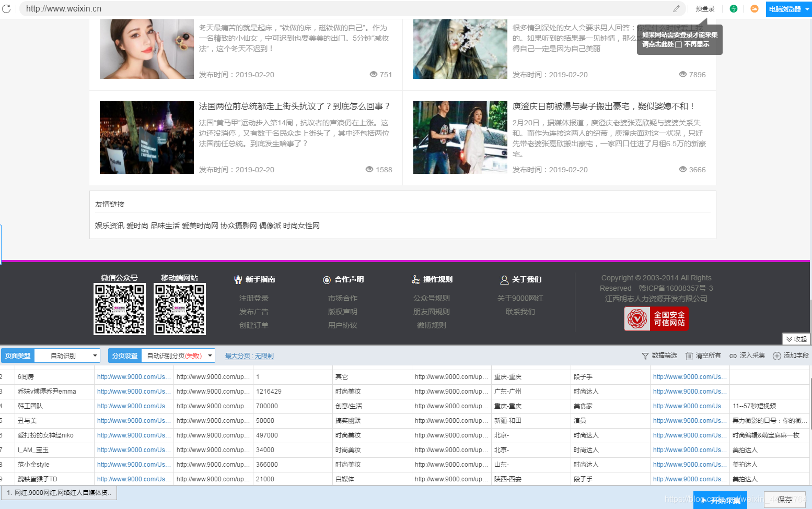Open the 偶像派 friendly link

[270, 226]
